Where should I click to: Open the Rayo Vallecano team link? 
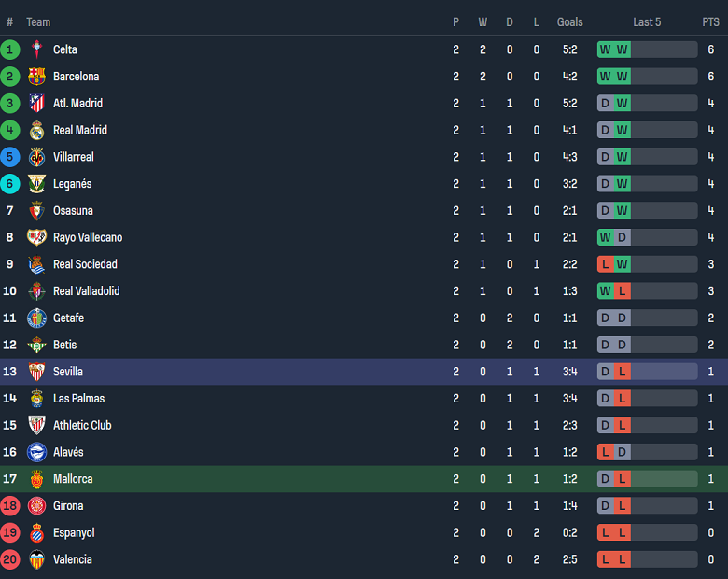(x=87, y=237)
